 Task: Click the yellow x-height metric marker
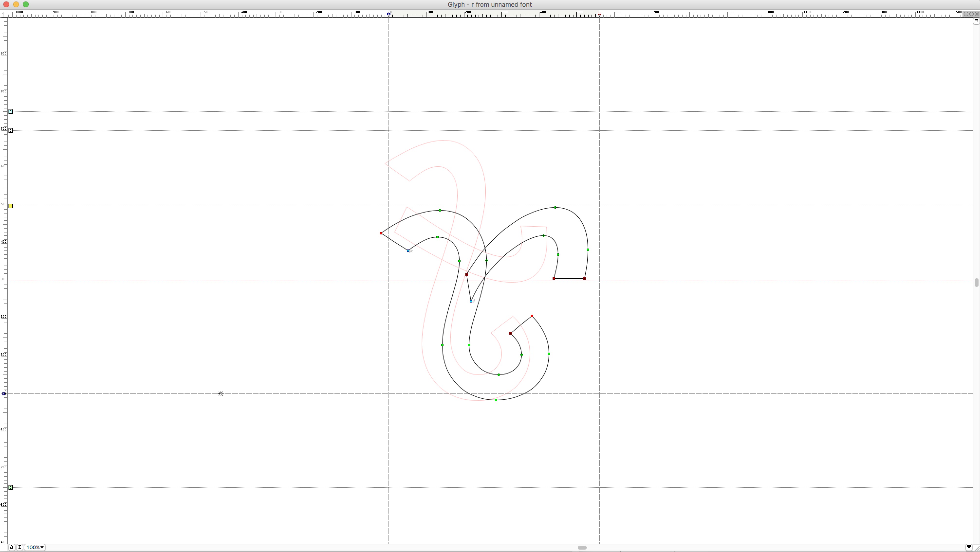tap(11, 206)
